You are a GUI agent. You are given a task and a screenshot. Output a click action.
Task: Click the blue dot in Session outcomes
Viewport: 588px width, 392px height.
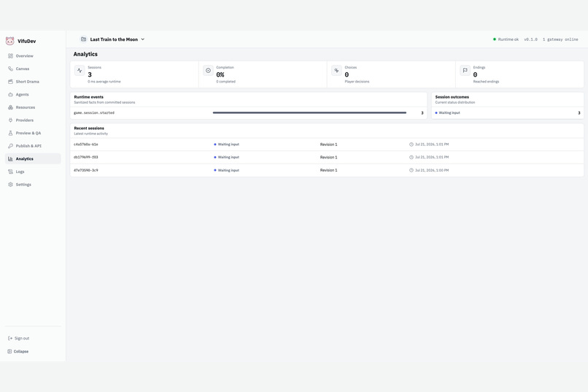point(436,113)
